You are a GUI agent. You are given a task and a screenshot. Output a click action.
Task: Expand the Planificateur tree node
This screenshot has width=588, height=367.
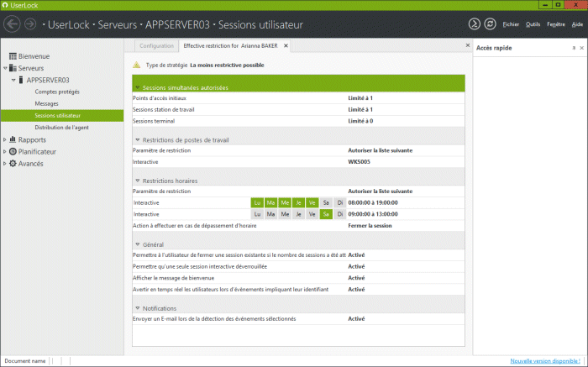tap(5, 151)
